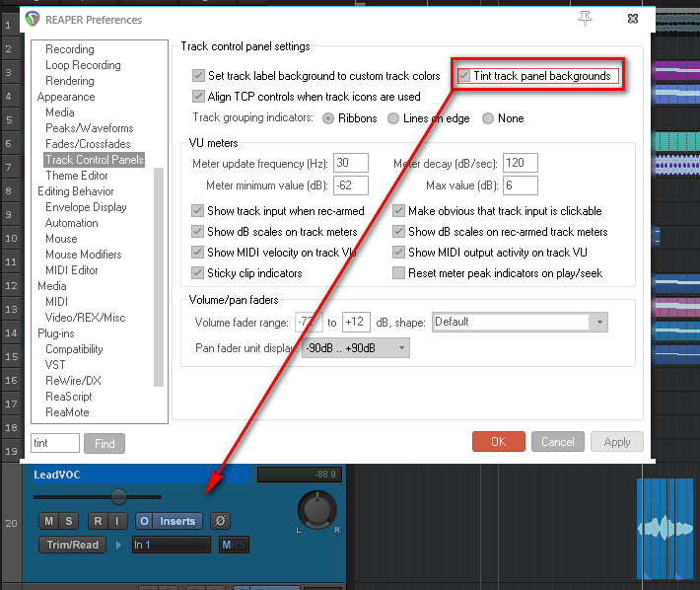Click the Meter decay field
This screenshot has width=700, height=590.
click(521, 163)
